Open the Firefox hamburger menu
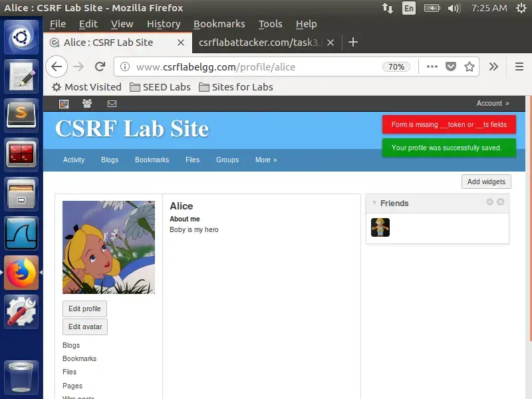 pos(519,66)
